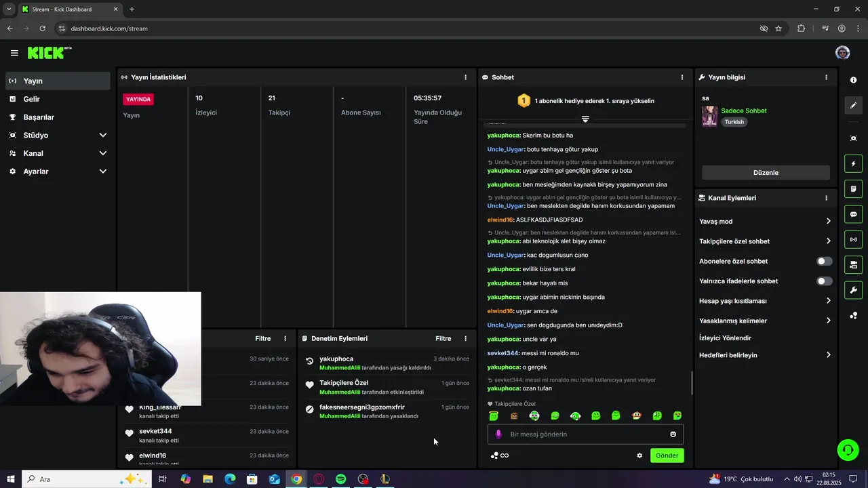868x488 pixels.
Task: Click the purple microphone icon in the message box
Action: point(498,434)
